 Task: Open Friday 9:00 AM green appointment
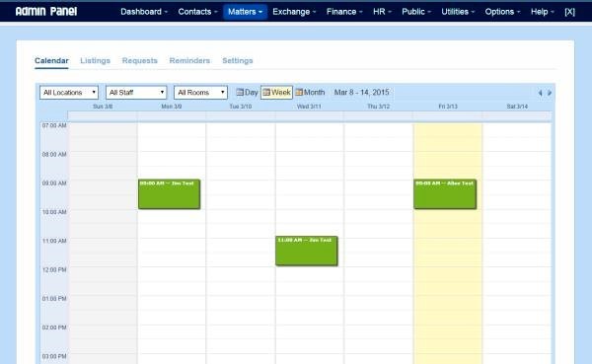click(445, 194)
